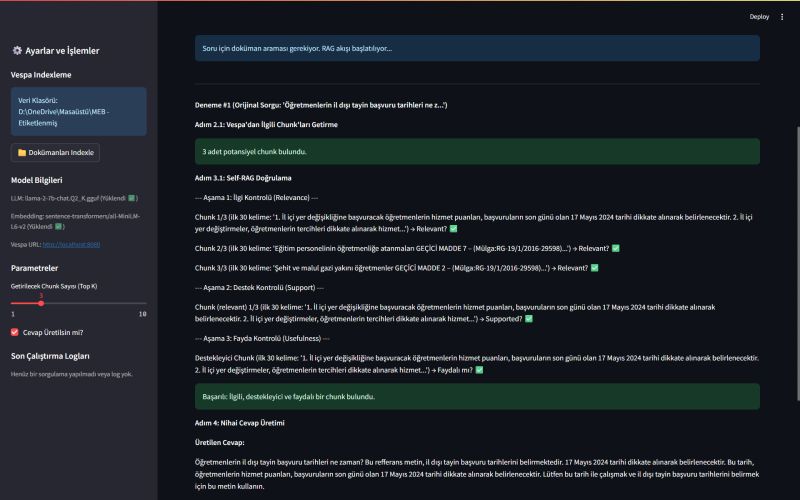Click the Son Çalıştırma Logları heading

[50, 356]
